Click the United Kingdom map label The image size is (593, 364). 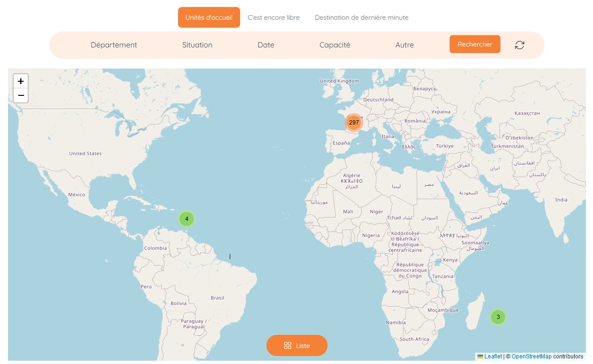click(x=339, y=81)
